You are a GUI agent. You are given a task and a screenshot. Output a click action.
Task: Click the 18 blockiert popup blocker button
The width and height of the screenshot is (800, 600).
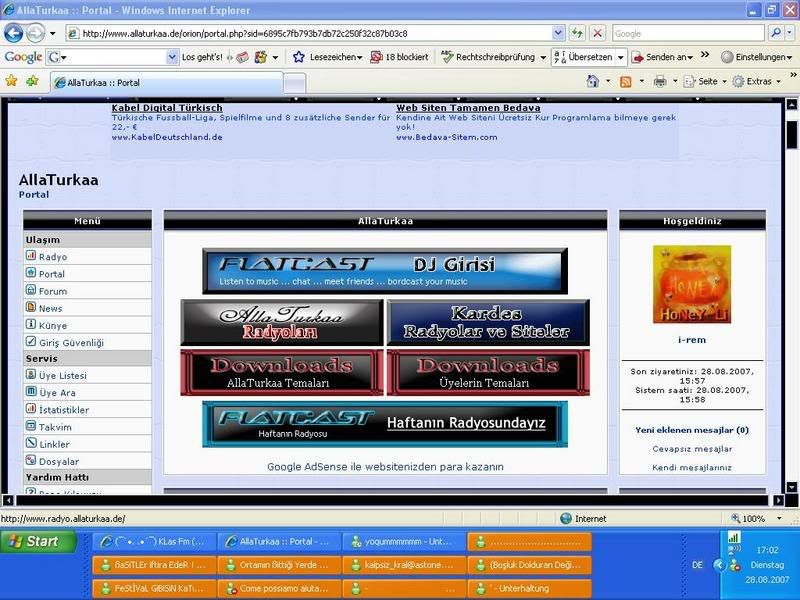399,57
